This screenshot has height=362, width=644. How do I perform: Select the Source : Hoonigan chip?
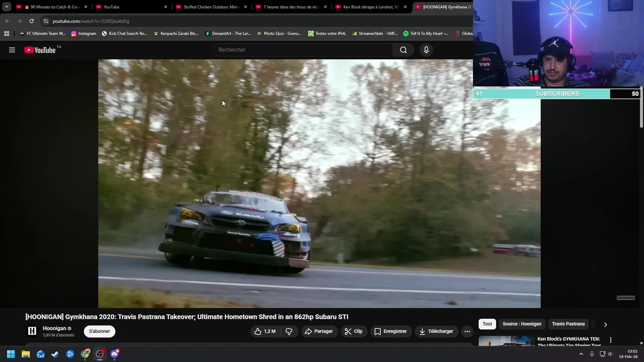[522, 324]
